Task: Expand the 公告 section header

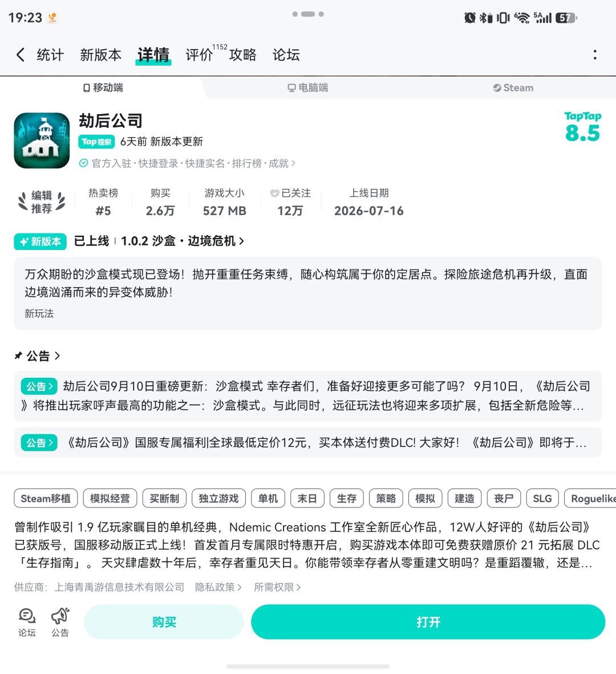Action: [38, 356]
